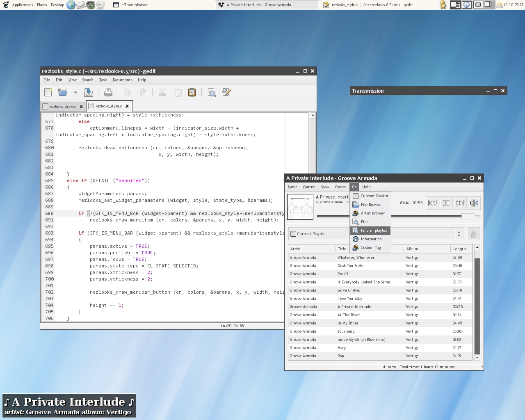Open the Control menu in the player
Screen dimensions: 525x420
tap(309, 187)
